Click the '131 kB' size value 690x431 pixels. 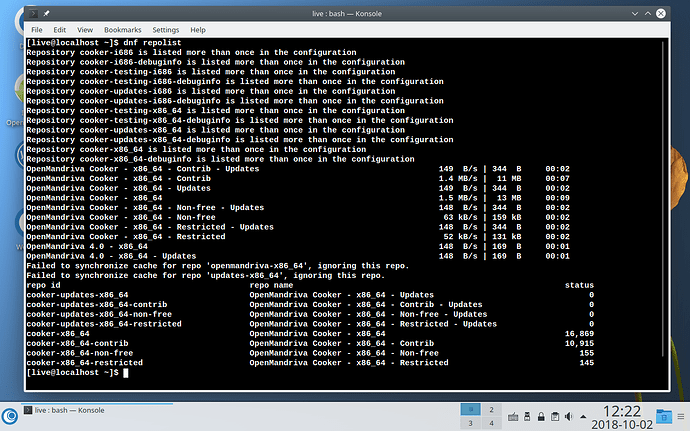[x=506, y=237]
